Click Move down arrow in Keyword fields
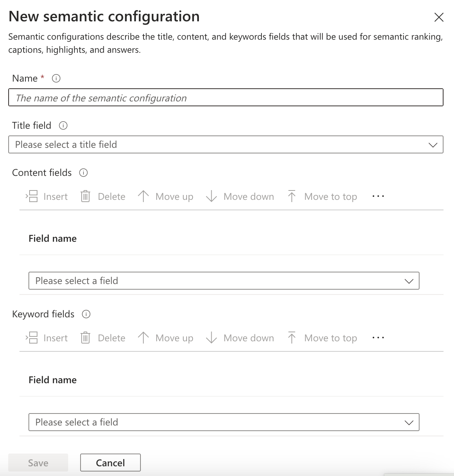This screenshot has width=454, height=476. (x=212, y=338)
